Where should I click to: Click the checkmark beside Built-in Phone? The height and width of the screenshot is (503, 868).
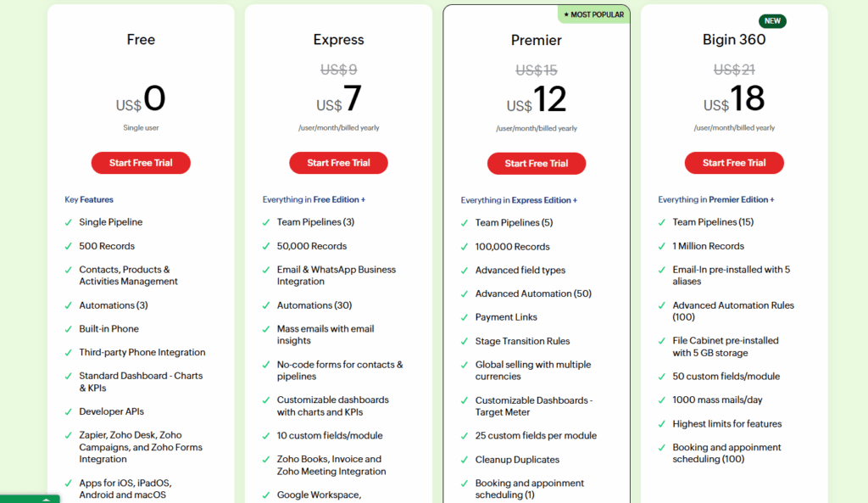[69, 329]
